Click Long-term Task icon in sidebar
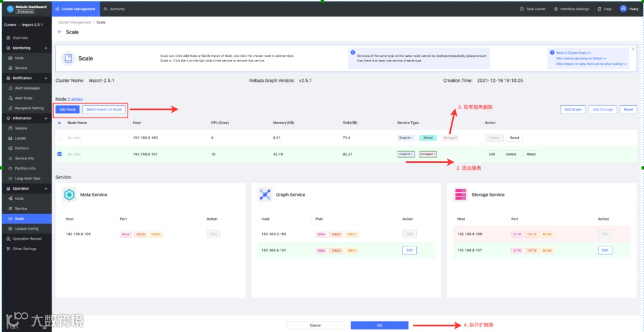644x332 pixels. pos(11,179)
